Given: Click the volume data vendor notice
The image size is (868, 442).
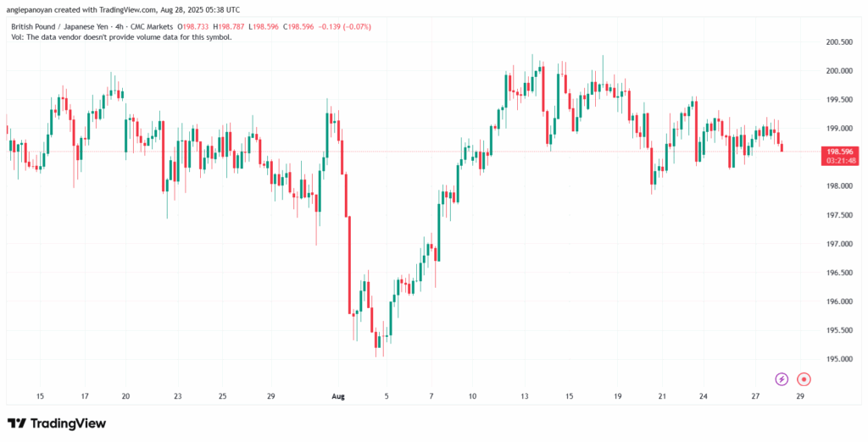Looking at the screenshot, I should pyautogui.click(x=121, y=37).
